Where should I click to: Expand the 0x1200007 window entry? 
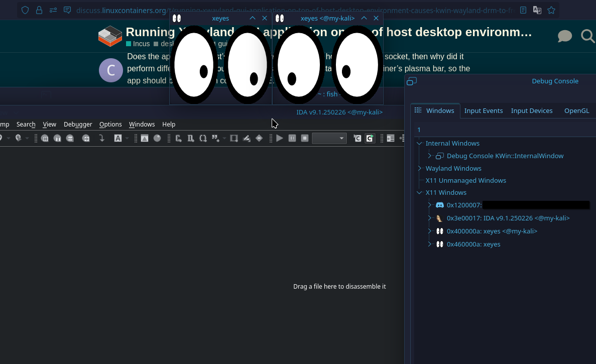pos(429,205)
